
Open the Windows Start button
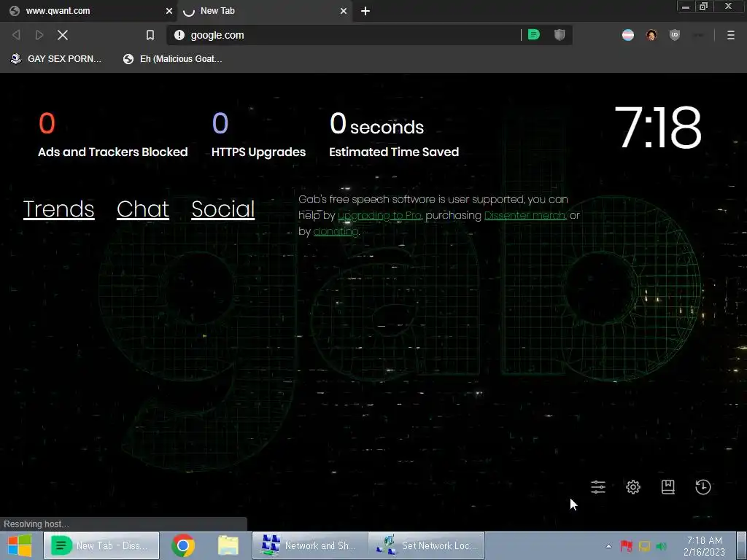(20, 545)
